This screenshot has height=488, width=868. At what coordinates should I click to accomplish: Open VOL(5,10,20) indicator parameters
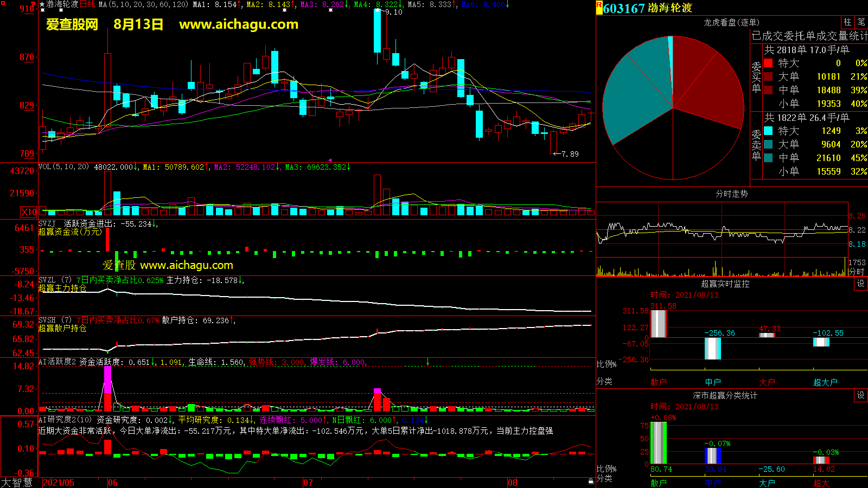pyautogui.click(x=63, y=167)
